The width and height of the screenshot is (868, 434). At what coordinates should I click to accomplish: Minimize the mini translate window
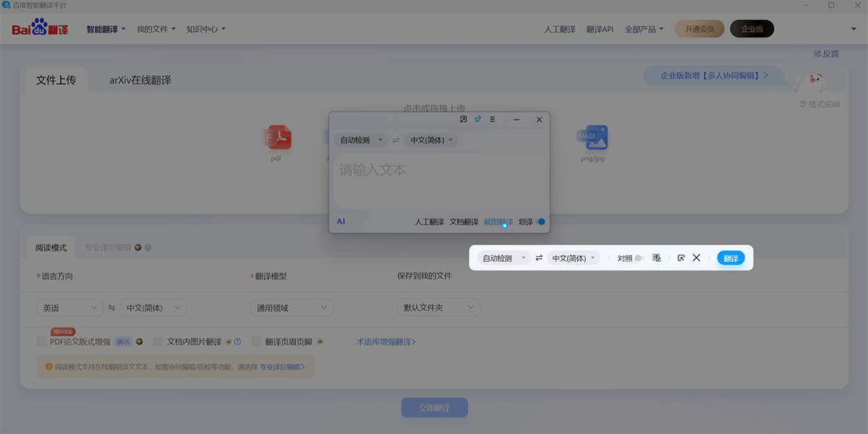(516, 119)
